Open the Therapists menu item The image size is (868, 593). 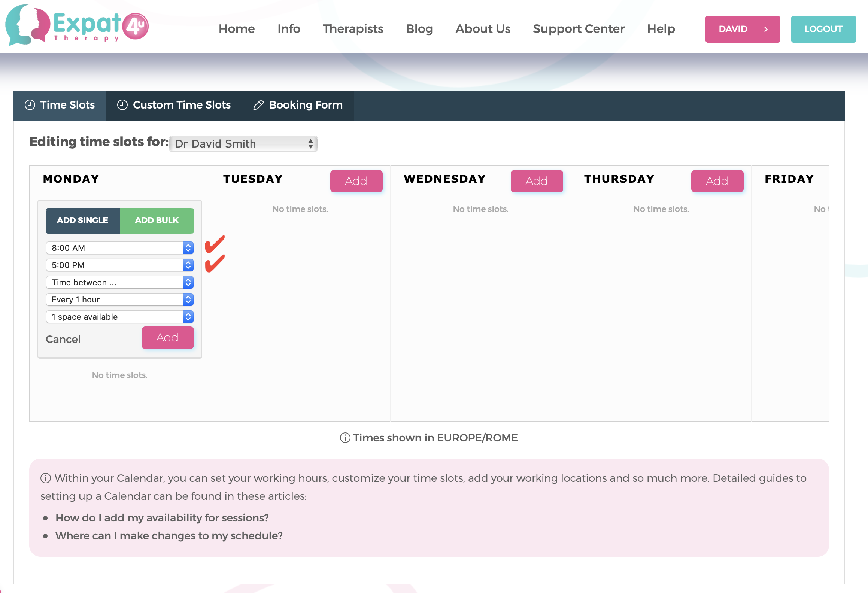(x=353, y=29)
